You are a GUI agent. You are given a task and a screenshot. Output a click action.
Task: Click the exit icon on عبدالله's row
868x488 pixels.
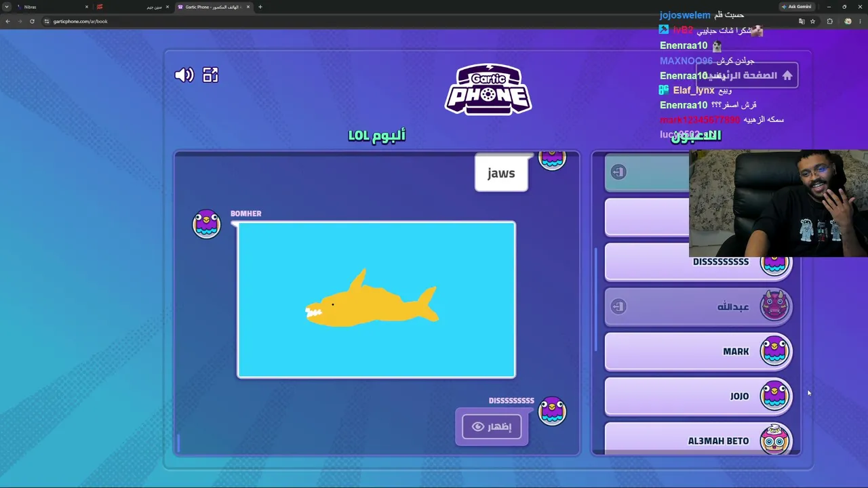click(x=618, y=307)
